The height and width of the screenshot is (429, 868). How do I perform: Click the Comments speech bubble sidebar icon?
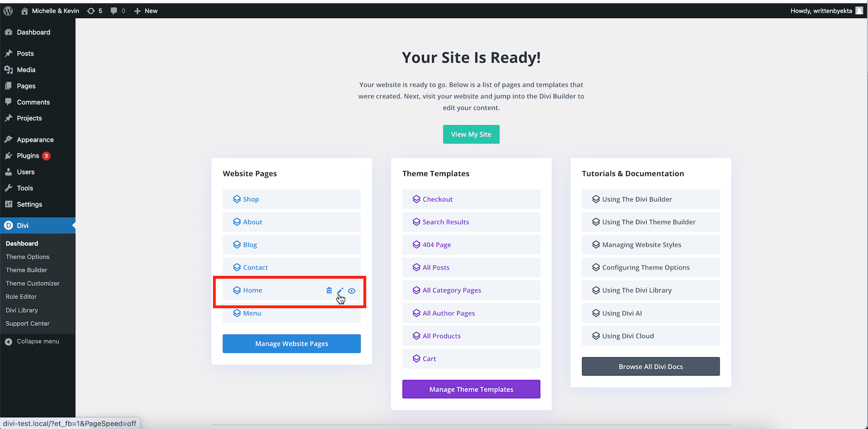click(x=9, y=102)
